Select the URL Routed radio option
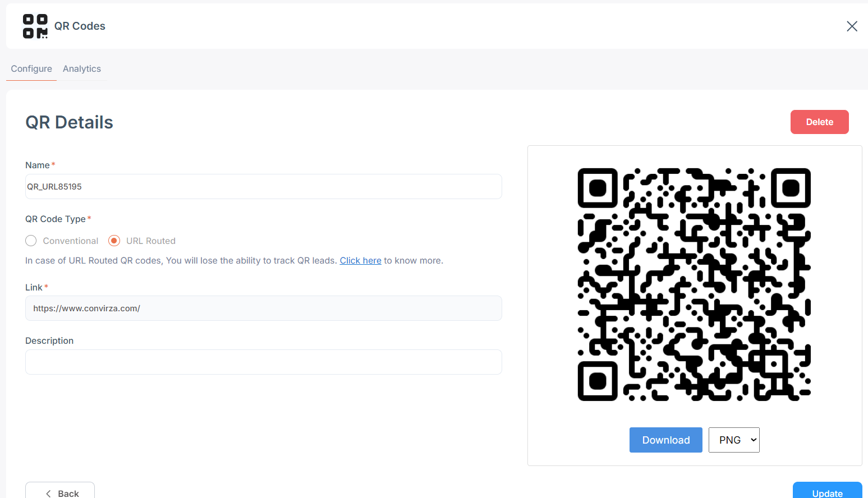This screenshot has width=868, height=498. [x=114, y=241]
